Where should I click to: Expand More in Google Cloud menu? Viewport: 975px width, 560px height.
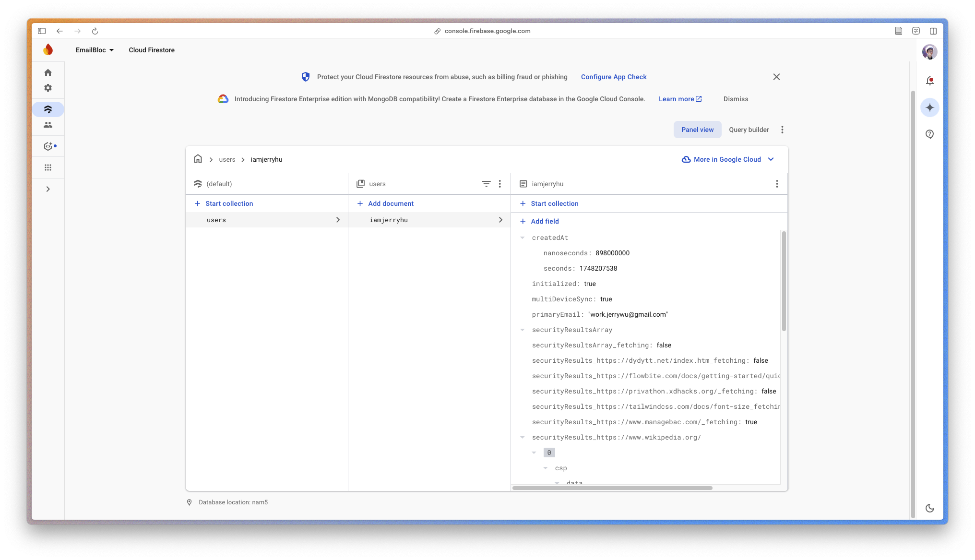pos(728,159)
